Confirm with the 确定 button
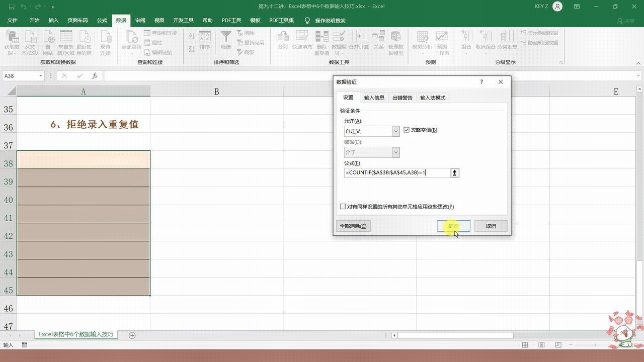Screen dimensions: 644x362 453,226
